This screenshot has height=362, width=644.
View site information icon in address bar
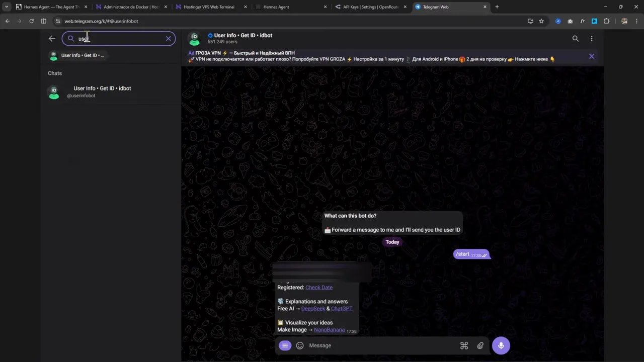(58, 21)
